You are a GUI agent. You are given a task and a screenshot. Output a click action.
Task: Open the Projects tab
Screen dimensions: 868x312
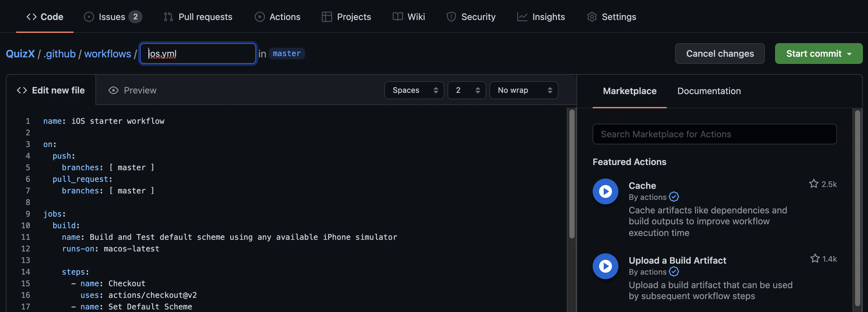pyautogui.click(x=346, y=16)
